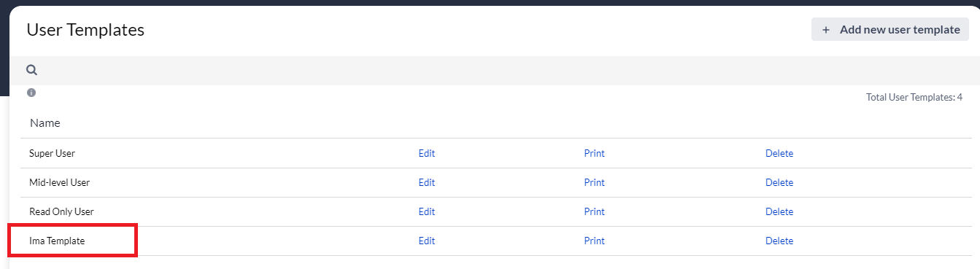Delete the Mid-level User template
Image resolution: width=980 pixels, height=269 pixels.
tap(779, 182)
